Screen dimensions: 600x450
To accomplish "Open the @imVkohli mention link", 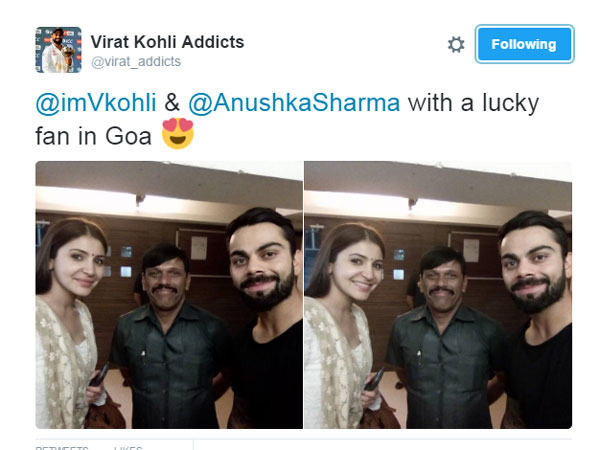I will click(x=96, y=103).
